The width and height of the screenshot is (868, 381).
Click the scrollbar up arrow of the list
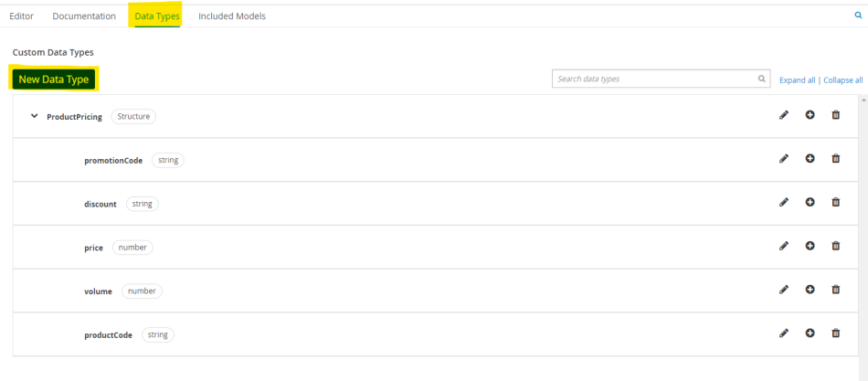pos(863,100)
